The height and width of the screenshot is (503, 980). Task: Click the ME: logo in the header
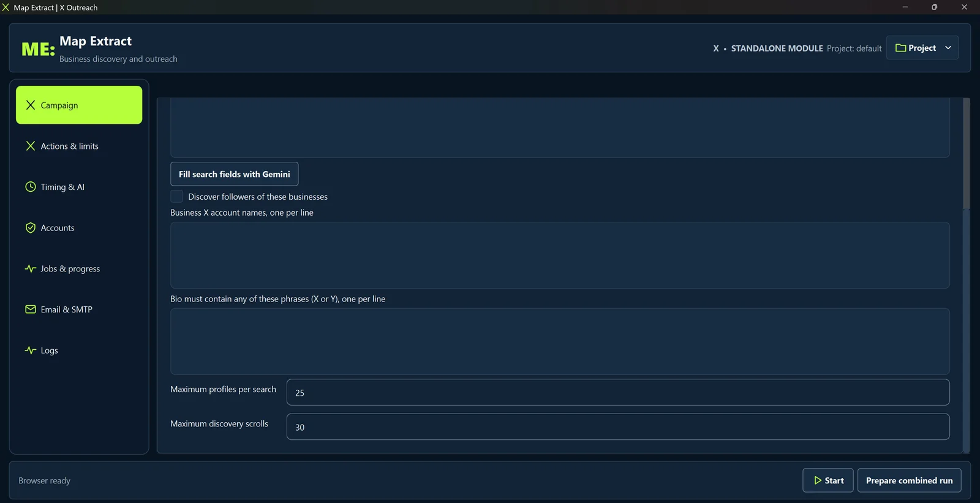38,49
